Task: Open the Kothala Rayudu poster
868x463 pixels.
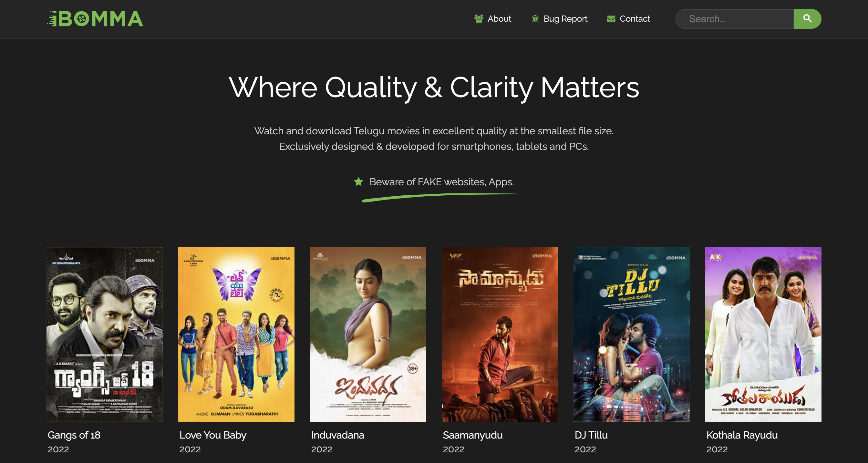Action: pyautogui.click(x=763, y=334)
